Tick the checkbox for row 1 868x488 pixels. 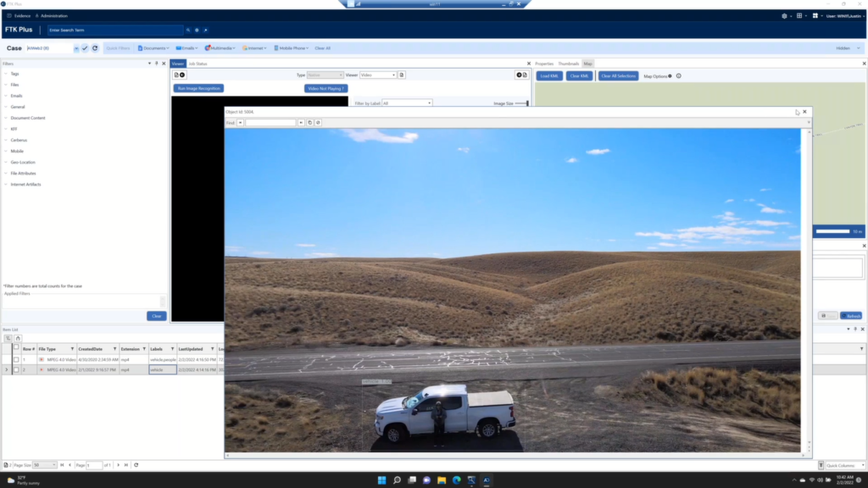[16, 359]
